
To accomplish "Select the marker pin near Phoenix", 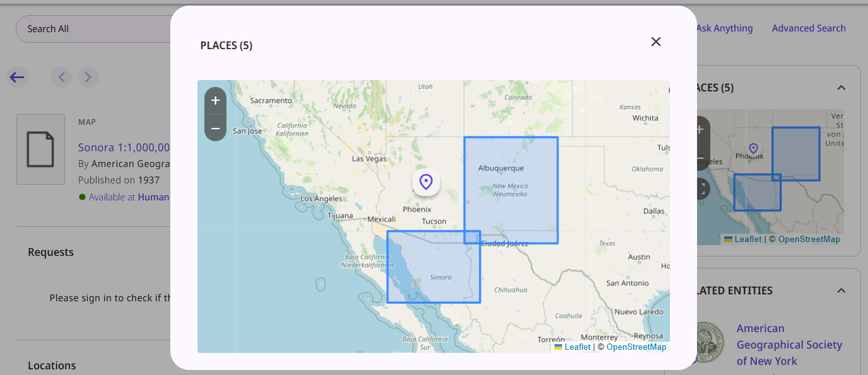I will 426,182.
